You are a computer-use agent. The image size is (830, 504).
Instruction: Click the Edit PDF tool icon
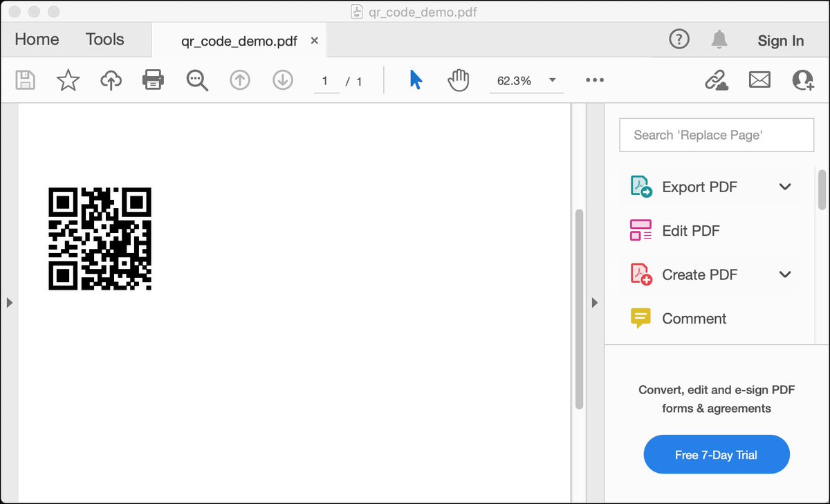coord(641,230)
